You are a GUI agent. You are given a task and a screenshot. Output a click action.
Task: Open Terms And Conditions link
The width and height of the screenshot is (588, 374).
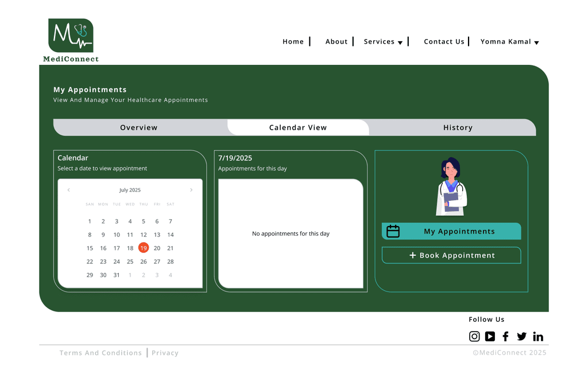(x=100, y=353)
